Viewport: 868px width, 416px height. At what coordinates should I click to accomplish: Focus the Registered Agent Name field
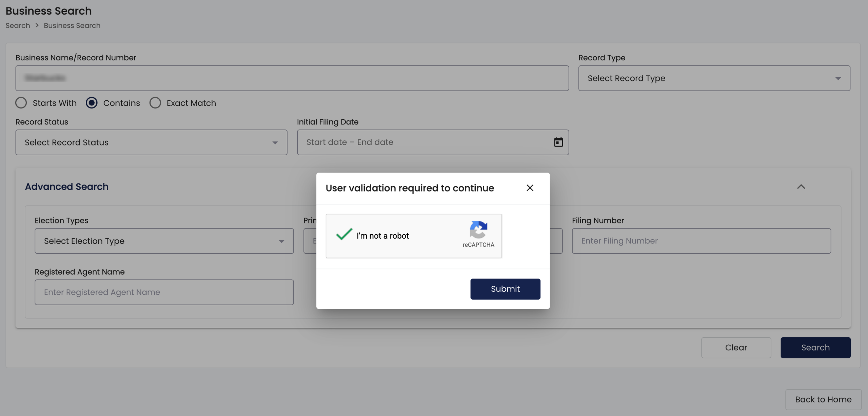[164, 292]
